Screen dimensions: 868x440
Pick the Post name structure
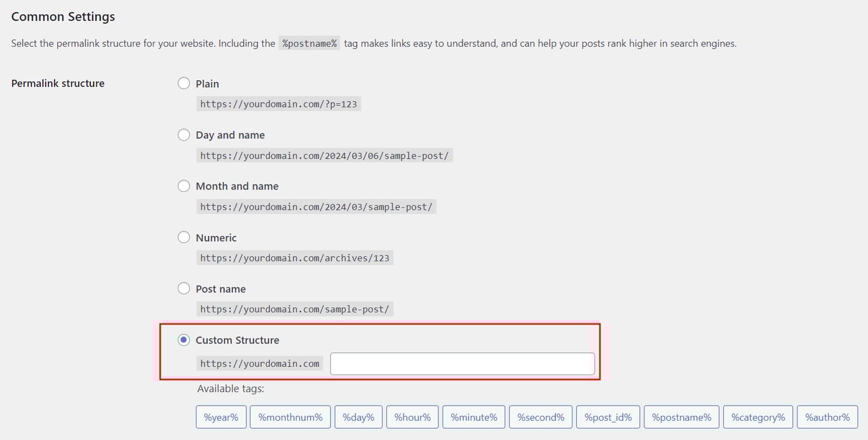(x=184, y=288)
